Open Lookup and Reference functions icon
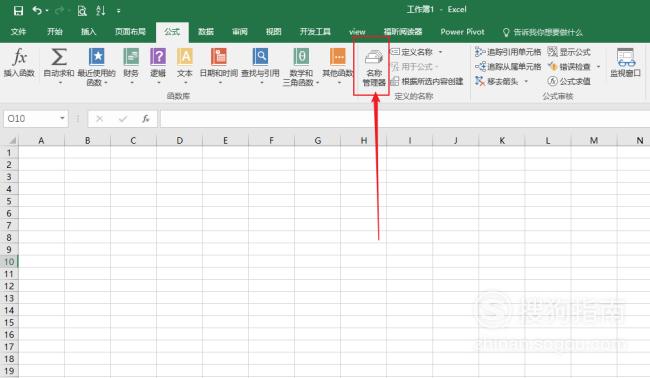Image resolution: width=650 pixels, height=378 pixels. point(260,56)
